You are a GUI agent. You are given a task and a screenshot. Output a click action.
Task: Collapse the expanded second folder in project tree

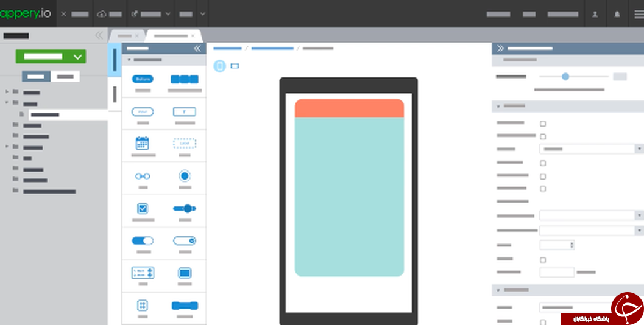7,103
